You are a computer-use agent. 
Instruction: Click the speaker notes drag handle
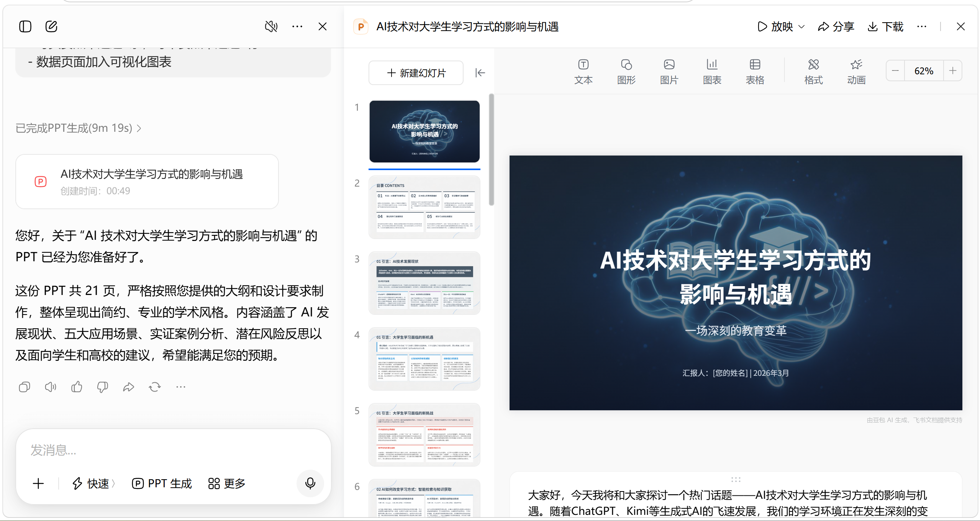point(736,479)
